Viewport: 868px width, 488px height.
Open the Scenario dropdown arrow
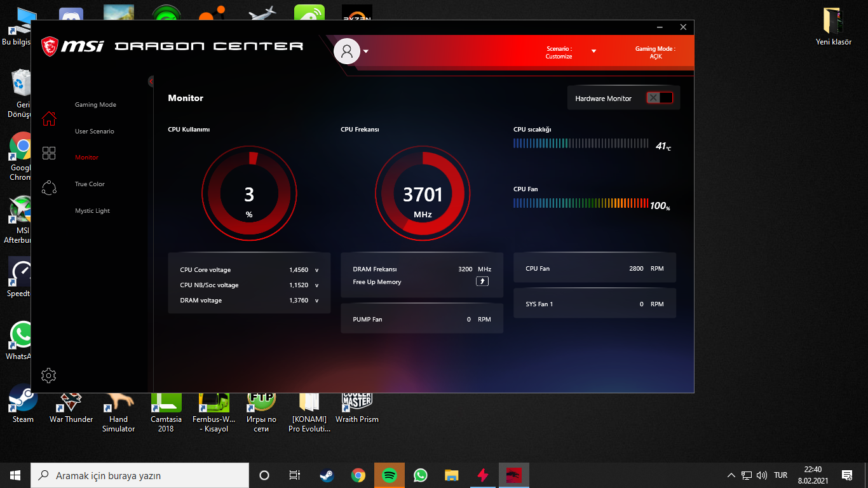coord(594,51)
